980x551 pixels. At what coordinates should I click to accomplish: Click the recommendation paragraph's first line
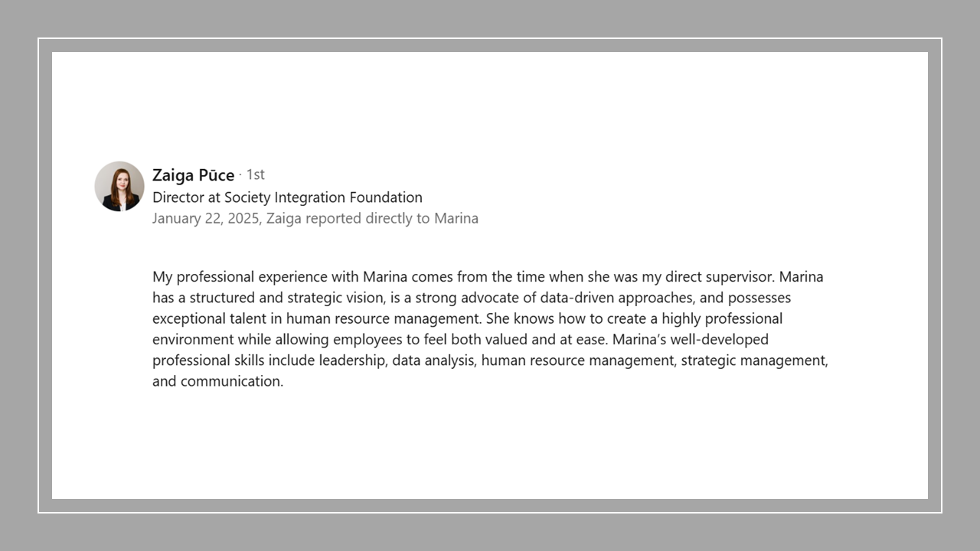coord(488,277)
